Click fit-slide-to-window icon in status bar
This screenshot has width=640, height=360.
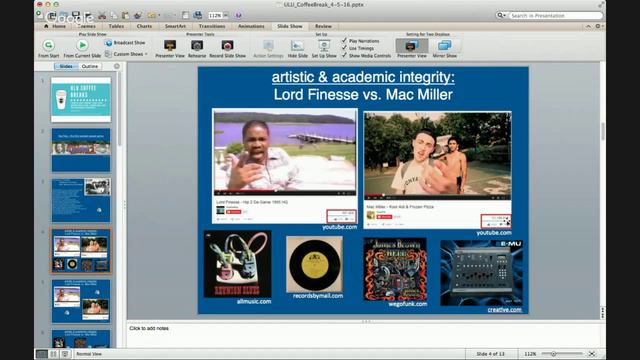pyautogui.click(x=591, y=354)
